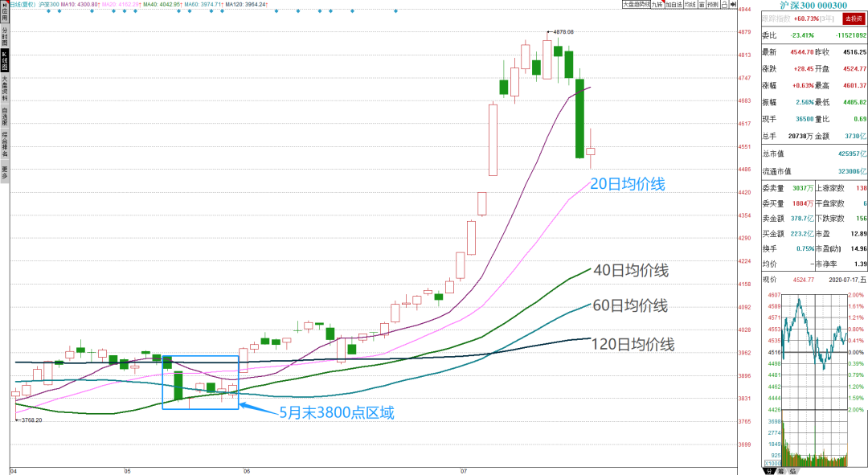Click the 上涨家数 138 value
The width and height of the screenshot is (868, 475).
click(862, 188)
